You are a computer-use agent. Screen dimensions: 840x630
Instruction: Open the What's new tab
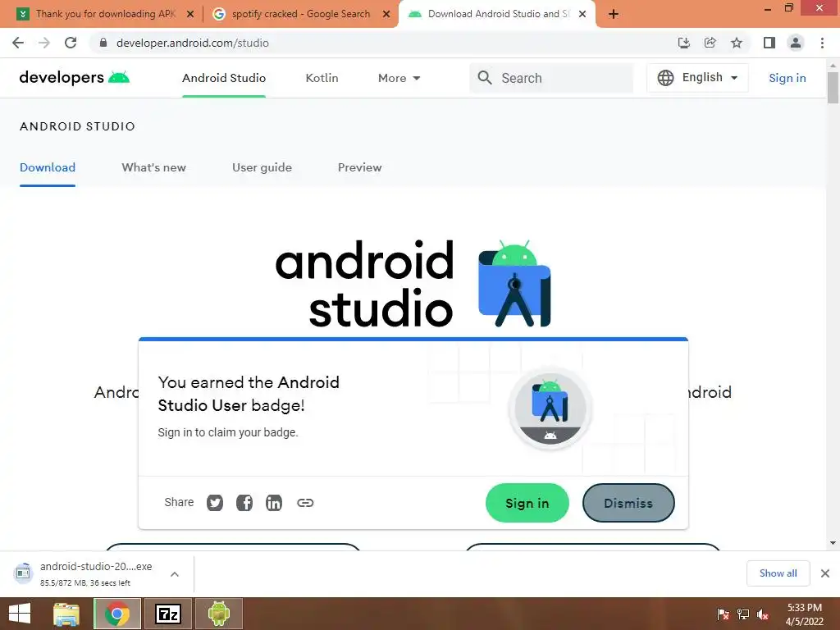click(x=153, y=167)
